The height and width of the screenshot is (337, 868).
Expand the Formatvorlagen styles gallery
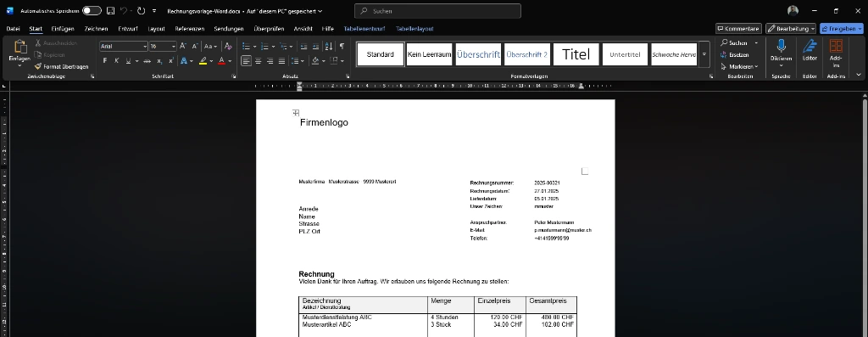pos(704,54)
